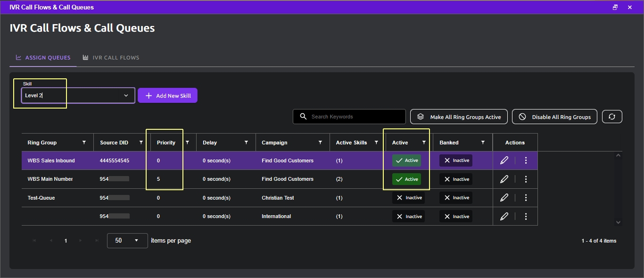This screenshot has height=278, width=644.
Task: Open the items per page dropdown
Action: [x=127, y=241]
